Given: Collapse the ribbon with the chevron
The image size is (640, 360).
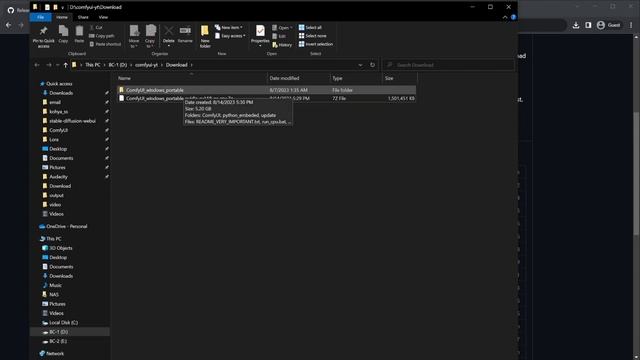Looking at the screenshot, I should pos(505,17).
